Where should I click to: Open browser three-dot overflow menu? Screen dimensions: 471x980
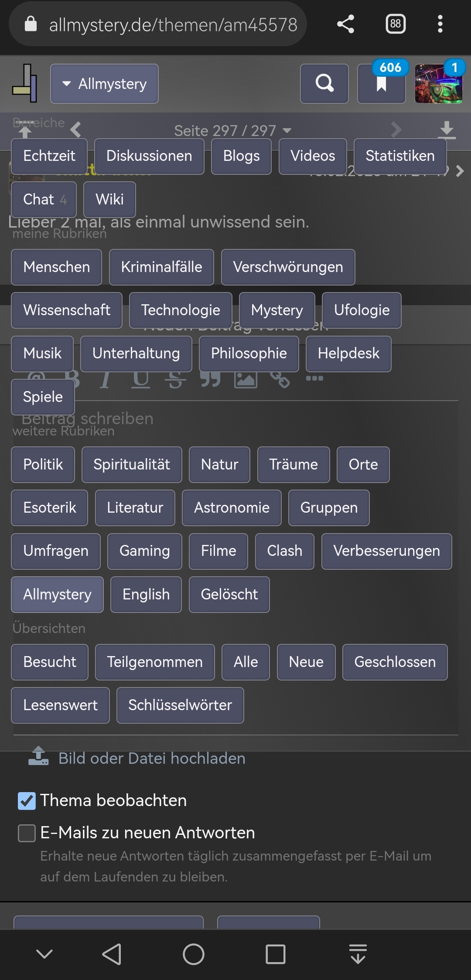click(x=440, y=24)
